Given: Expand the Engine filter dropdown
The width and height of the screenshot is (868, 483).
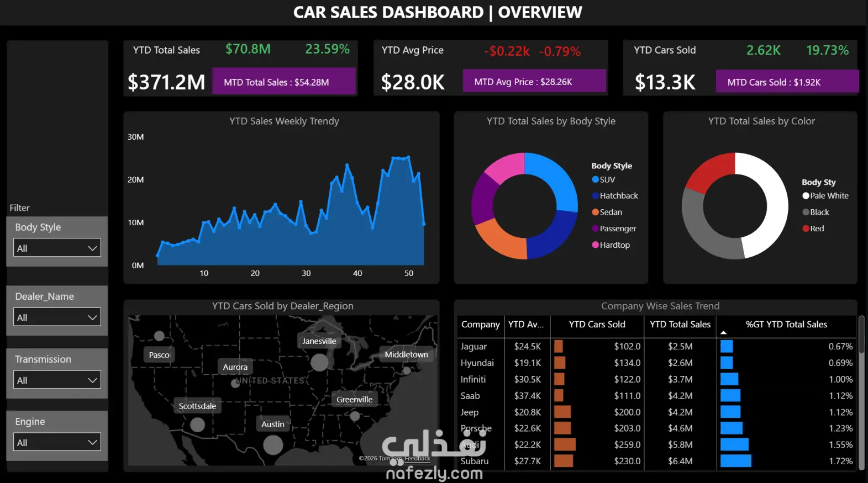Looking at the screenshot, I should (x=57, y=442).
